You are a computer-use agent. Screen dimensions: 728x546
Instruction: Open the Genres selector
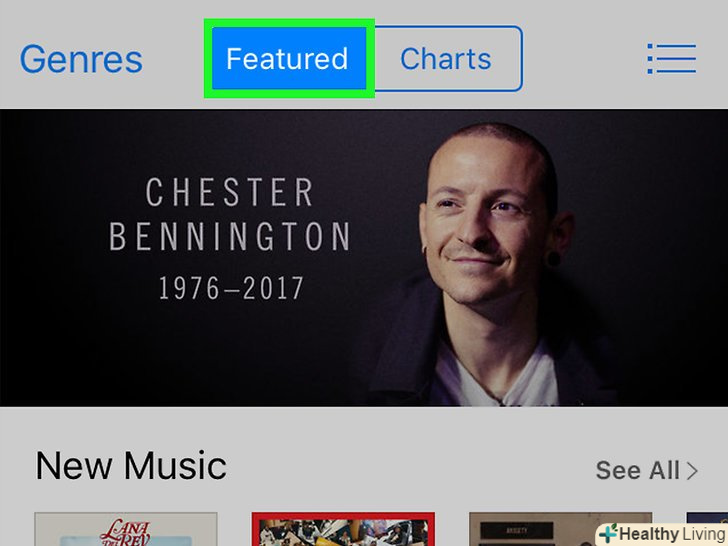click(81, 59)
